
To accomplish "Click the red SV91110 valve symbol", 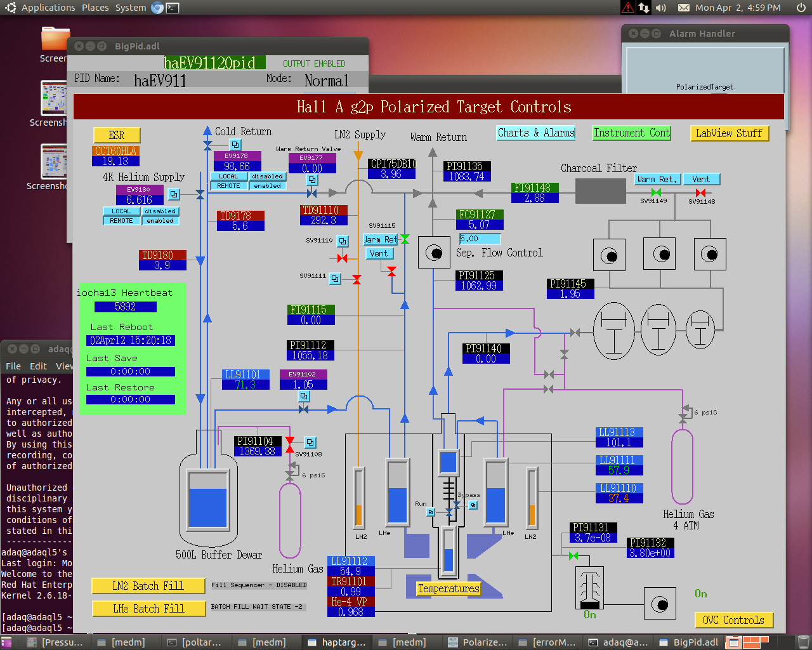I will pos(343,258).
